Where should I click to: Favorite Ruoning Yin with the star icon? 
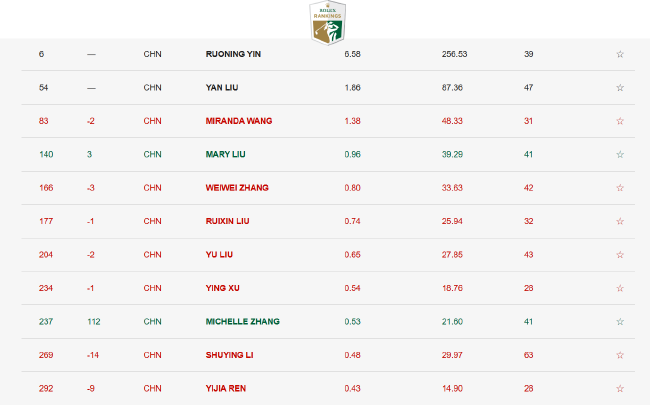pos(620,54)
